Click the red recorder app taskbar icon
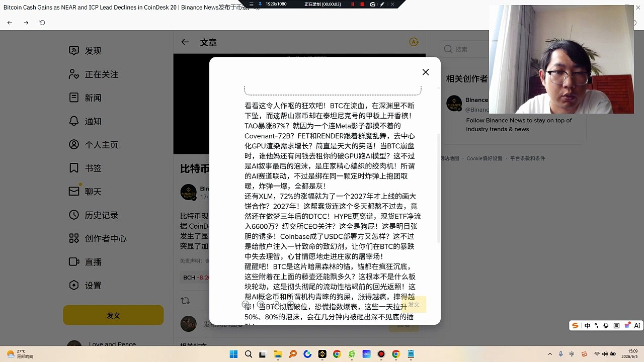The height and width of the screenshot is (362, 644). click(381, 354)
